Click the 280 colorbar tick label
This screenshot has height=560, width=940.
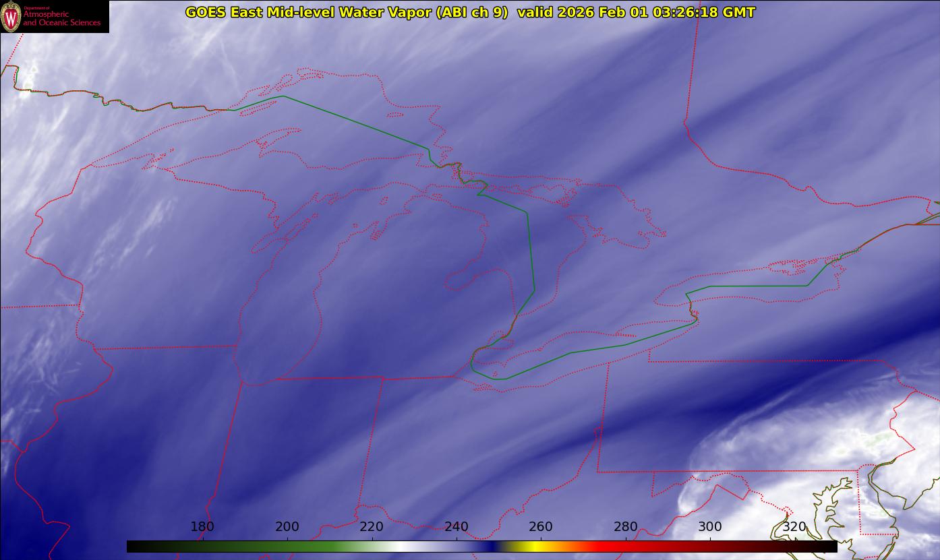[626, 527]
